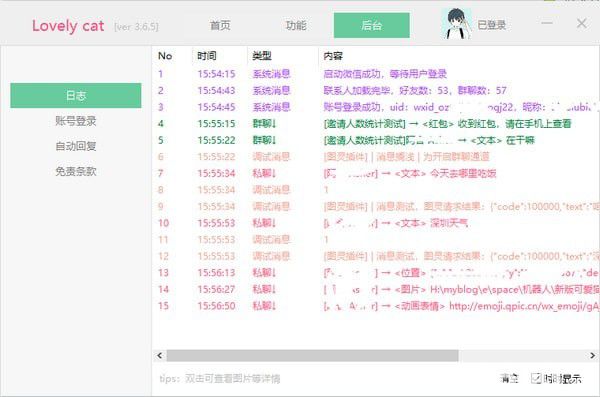600x397 pixels.
Task: Switch to the 功能 tab
Action: click(296, 25)
